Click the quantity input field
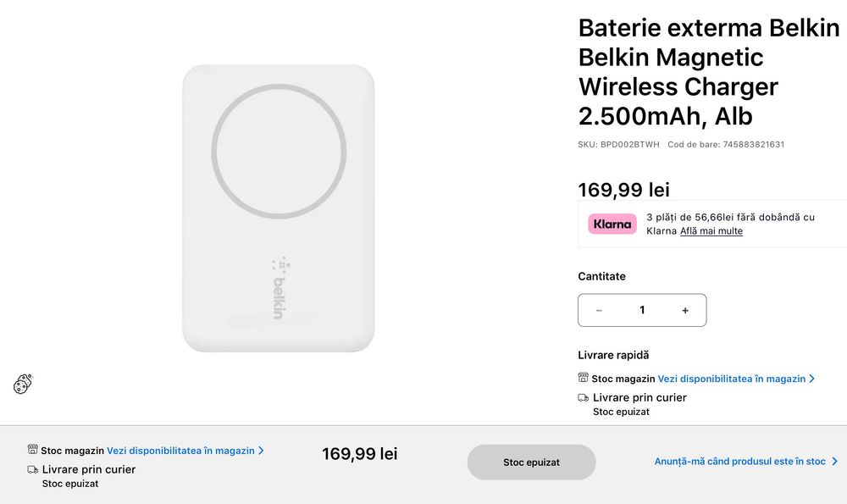 tap(642, 311)
